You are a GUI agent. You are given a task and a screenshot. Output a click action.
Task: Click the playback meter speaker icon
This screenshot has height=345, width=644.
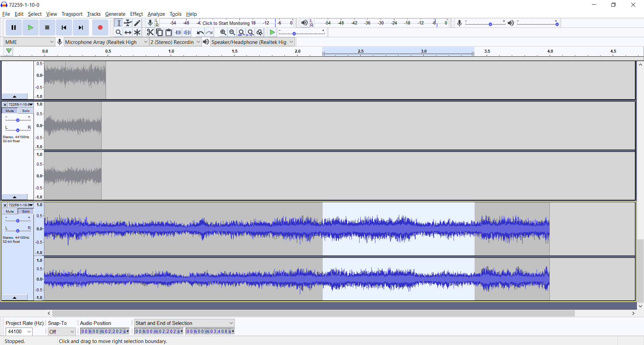coord(304,23)
